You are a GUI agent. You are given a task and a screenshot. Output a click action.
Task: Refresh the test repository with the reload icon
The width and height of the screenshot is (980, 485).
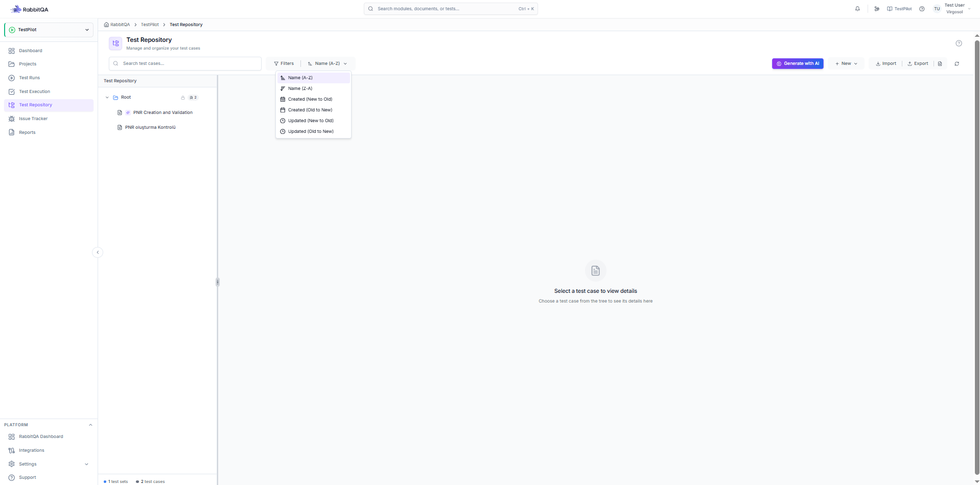tap(956, 64)
